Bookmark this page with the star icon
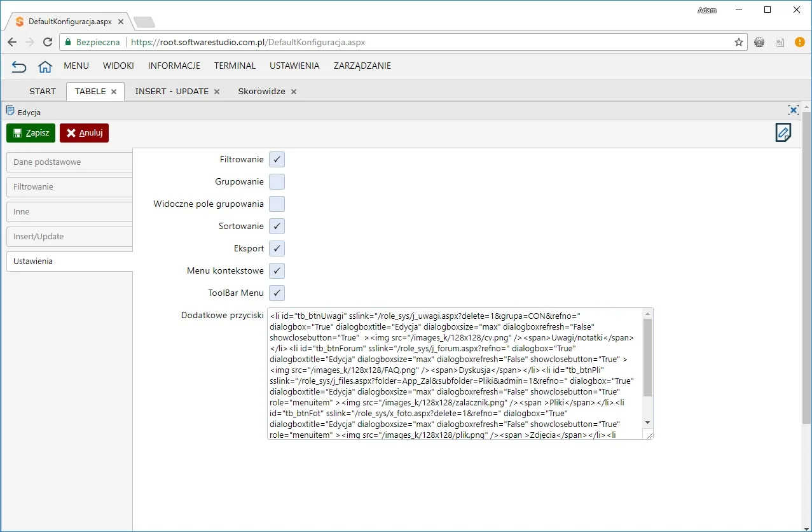Image resolution: width=812 pixels, height=532 pixels. pos(739,42)
